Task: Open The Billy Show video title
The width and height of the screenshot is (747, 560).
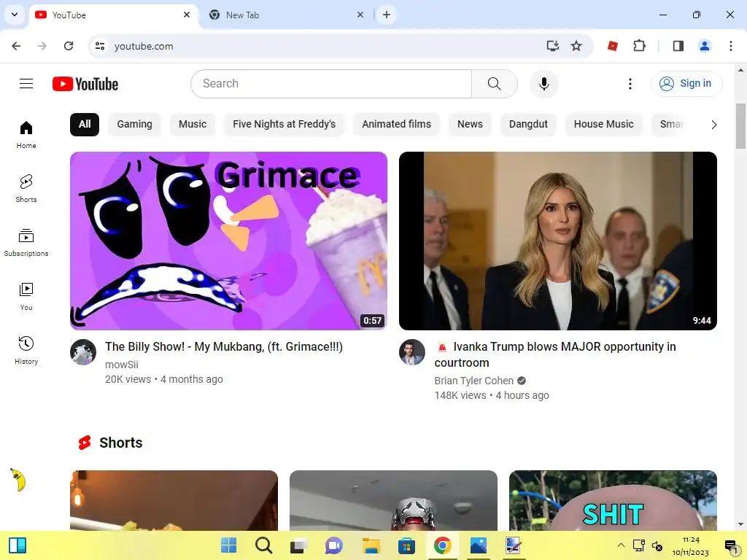Action: (224, 346)
